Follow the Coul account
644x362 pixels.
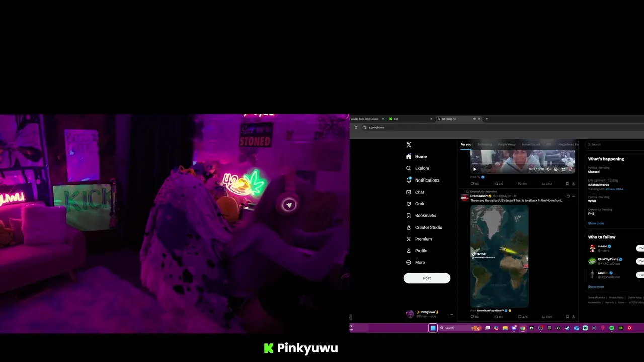coord(641,275)
